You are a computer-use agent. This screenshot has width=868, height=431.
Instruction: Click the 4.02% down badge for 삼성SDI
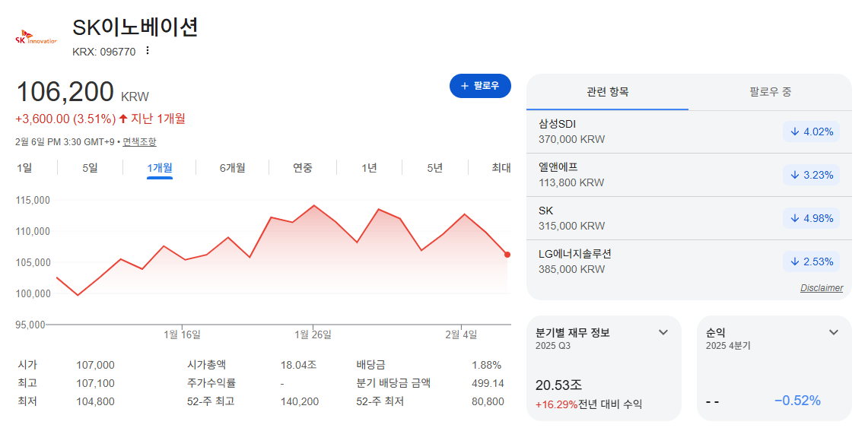tap(811, 132)
